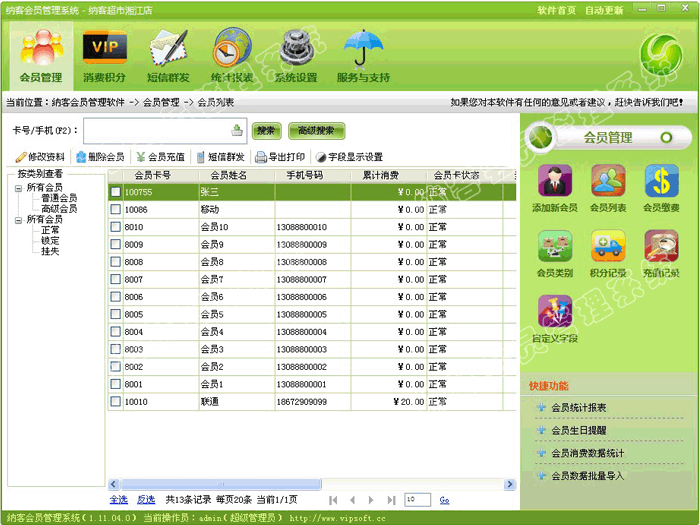The image size is (700, 525).
Task: Select 正常 in the category tree
Action: point(50,230)
